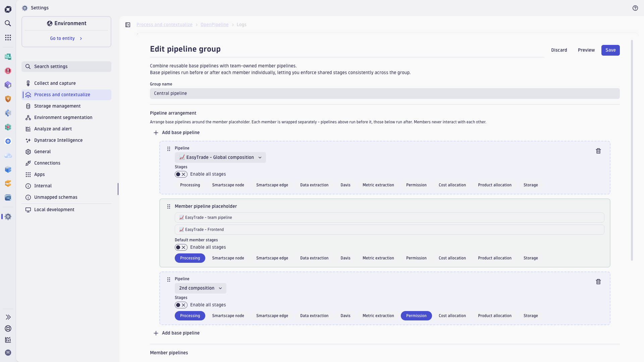
Task: Delete the EasyTrade Global composition pipeline
Action: coord(598,151)
